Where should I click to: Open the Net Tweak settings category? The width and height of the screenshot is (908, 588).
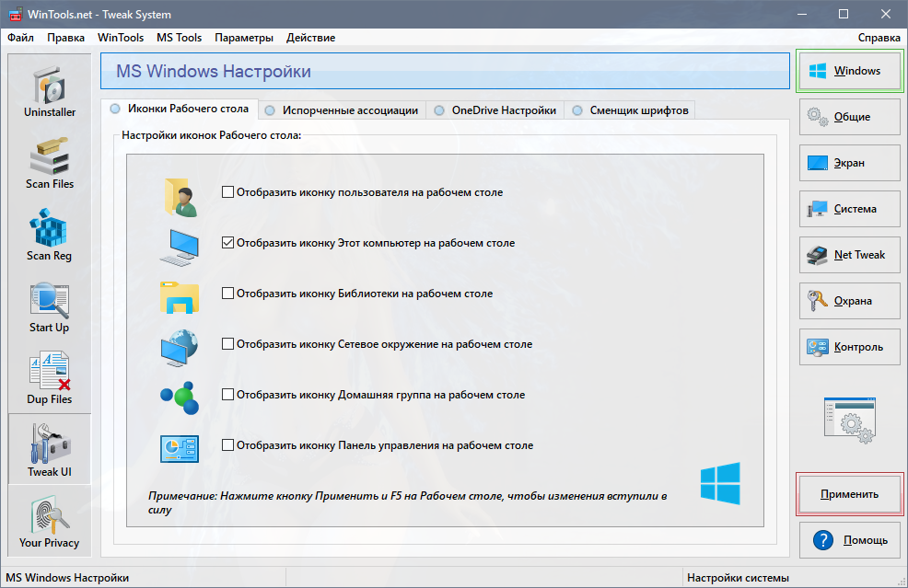point(849,255)
